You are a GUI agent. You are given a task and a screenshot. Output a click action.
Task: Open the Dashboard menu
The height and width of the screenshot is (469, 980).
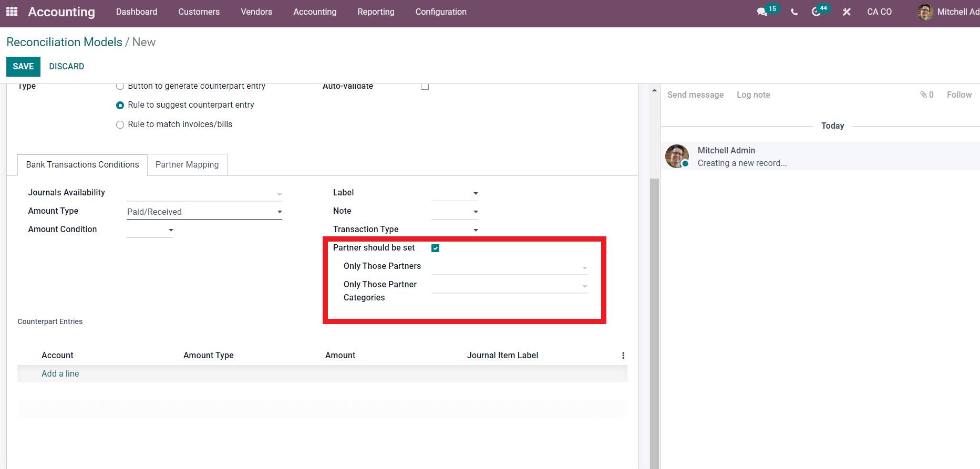(137, 12)
